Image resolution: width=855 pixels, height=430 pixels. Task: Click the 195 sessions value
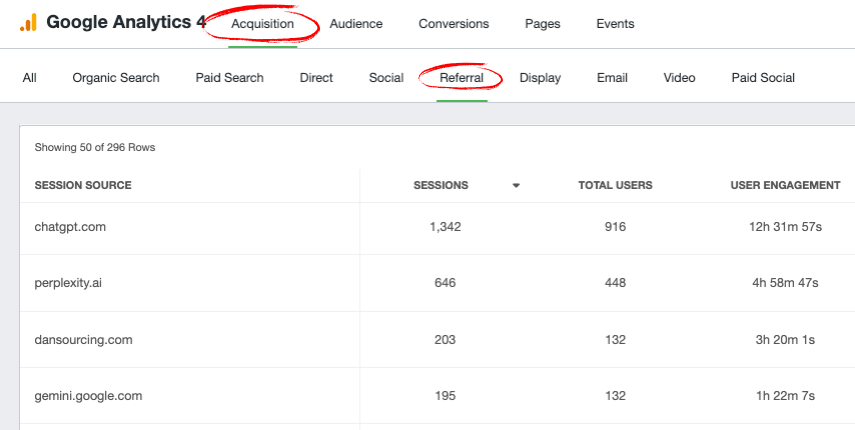[445, 396]
